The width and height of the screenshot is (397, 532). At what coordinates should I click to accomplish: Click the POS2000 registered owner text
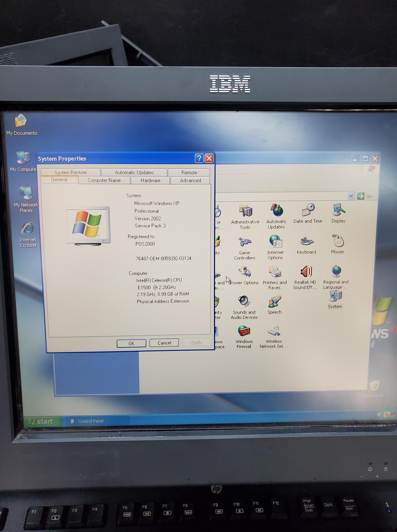(x=145, y=244)
